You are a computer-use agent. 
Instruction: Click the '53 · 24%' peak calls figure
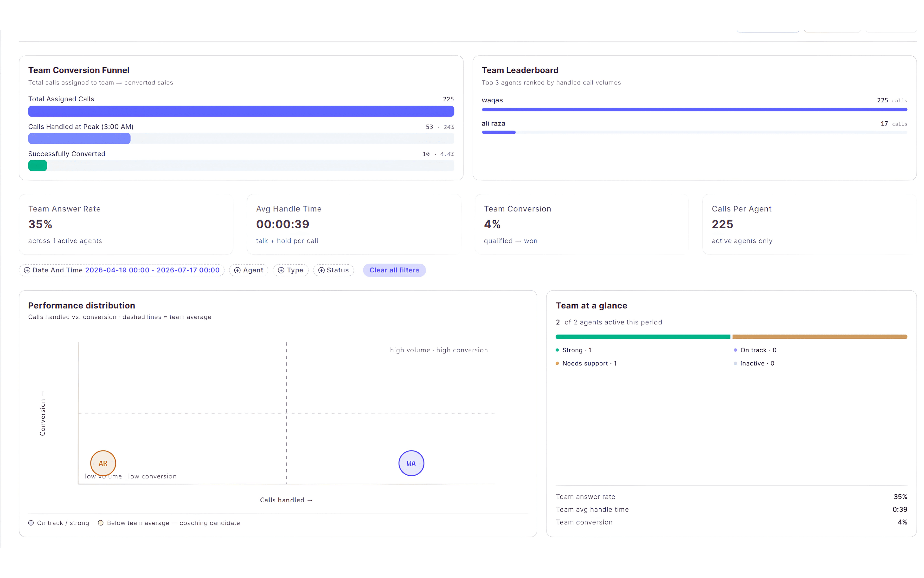pyautogui.click(x=440, y=127)
